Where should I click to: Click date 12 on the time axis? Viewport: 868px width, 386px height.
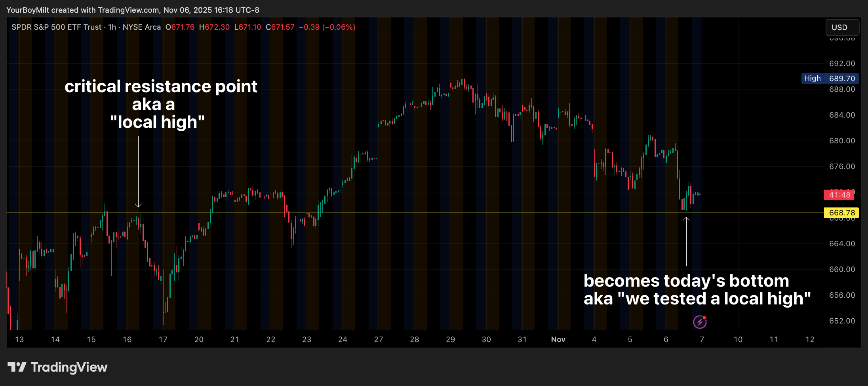click(x=810, y=339)
